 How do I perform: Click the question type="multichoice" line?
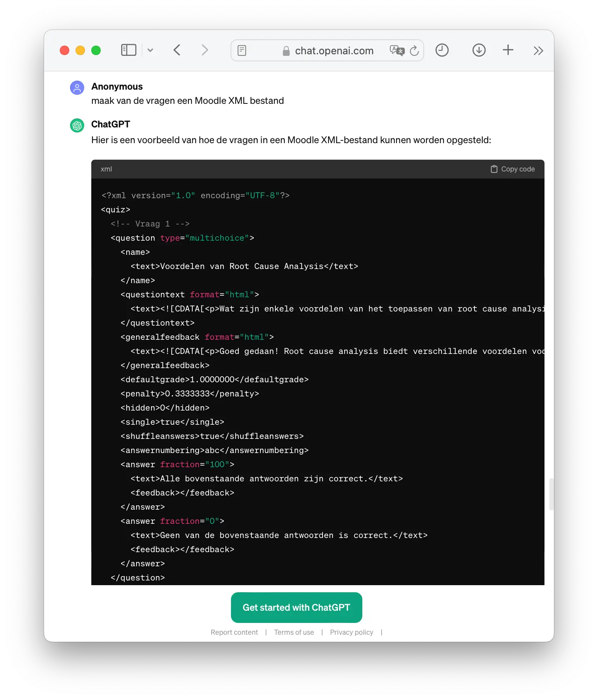pyautogui.click(x=183, y=238)
